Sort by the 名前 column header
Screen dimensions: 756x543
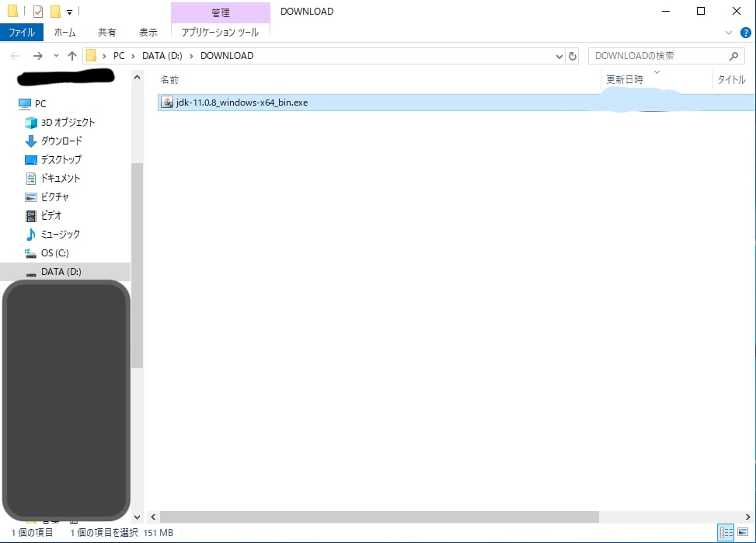[x=169, y=79]
